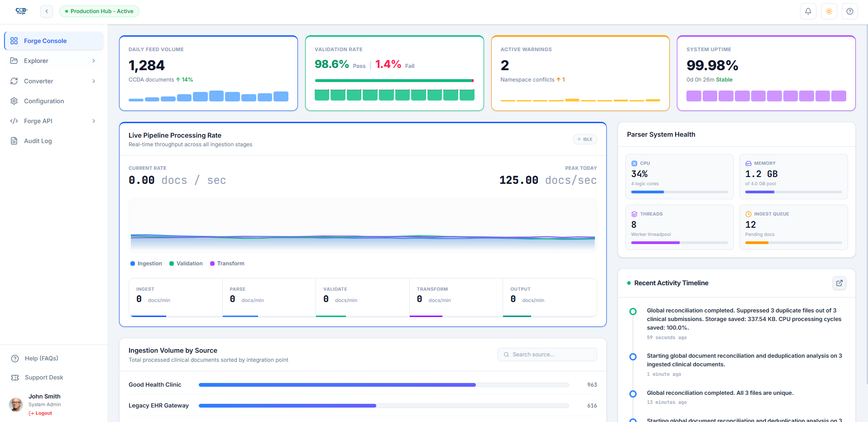The height and width of the screenshot is (422, 868).
Task: Click Legacy EHR Gateway volume bar
Action: pos(384,406)
